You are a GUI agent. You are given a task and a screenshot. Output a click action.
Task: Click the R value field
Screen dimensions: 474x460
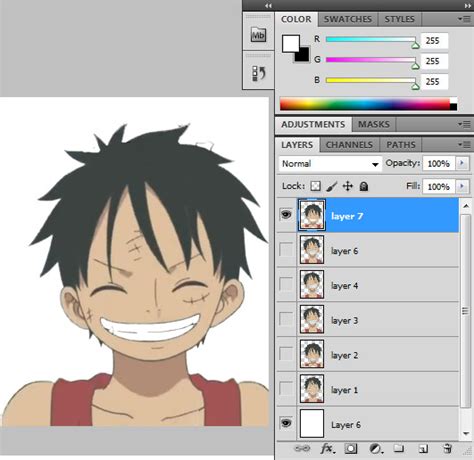434,41
